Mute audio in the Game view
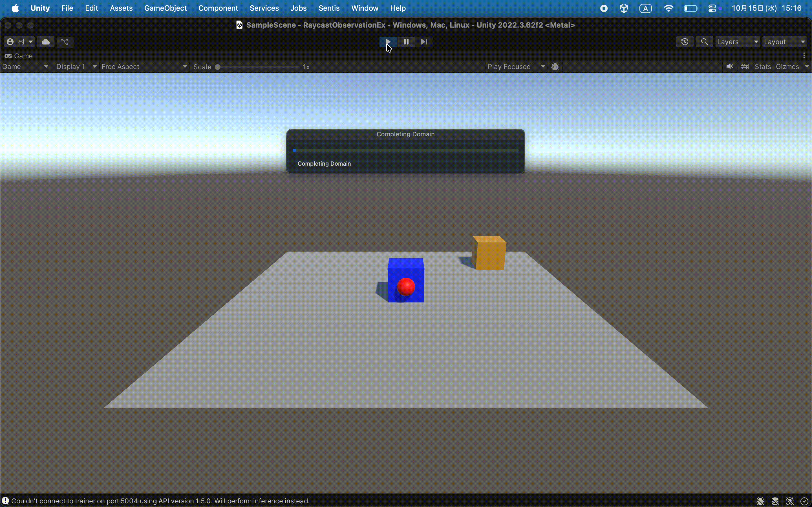The image size is (812, 507). coord(729,67)
